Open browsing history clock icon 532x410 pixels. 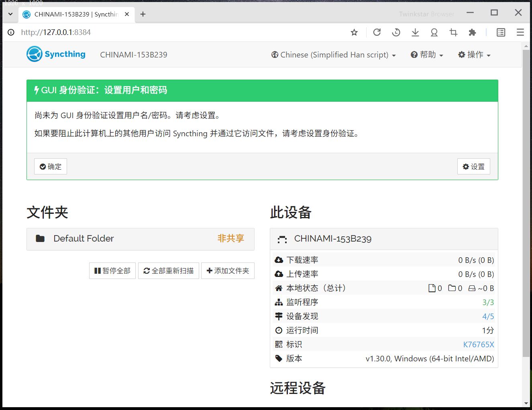coord(396,33)
